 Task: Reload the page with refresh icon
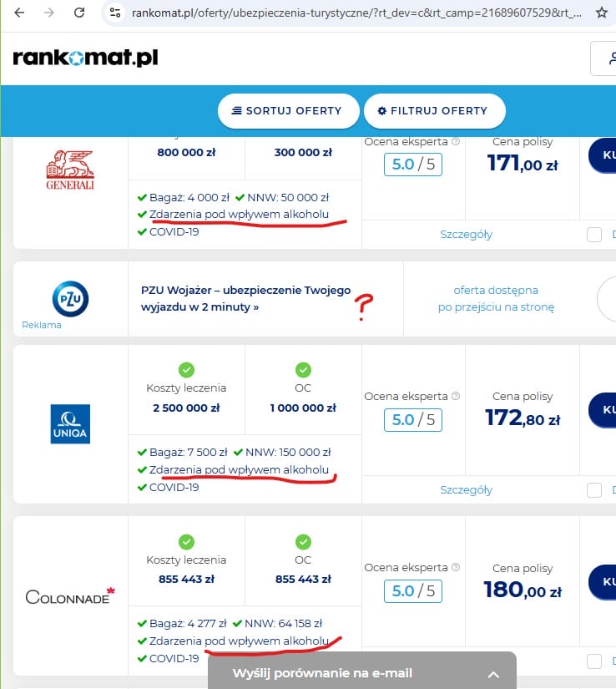pos(79,13)
